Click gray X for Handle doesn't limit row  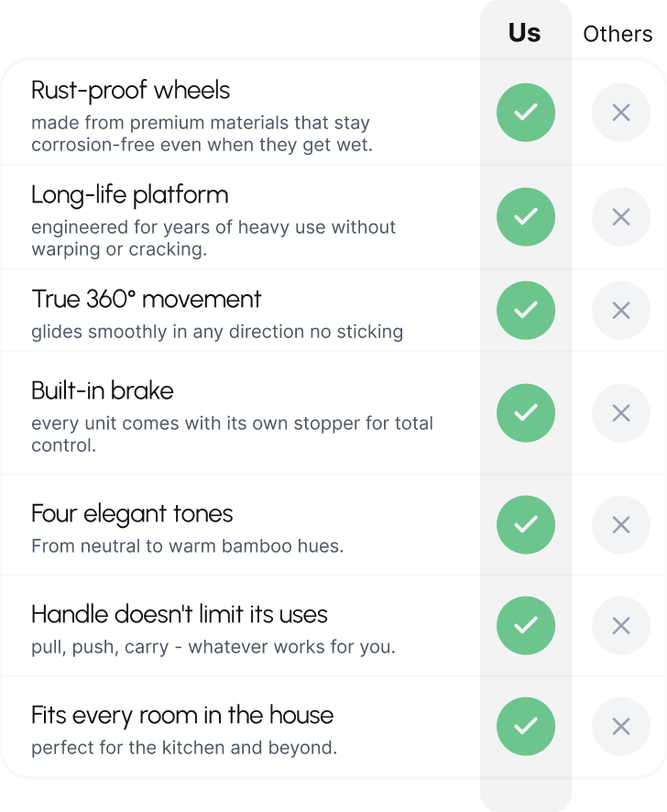pyautogui.click(x=620, y=626)
